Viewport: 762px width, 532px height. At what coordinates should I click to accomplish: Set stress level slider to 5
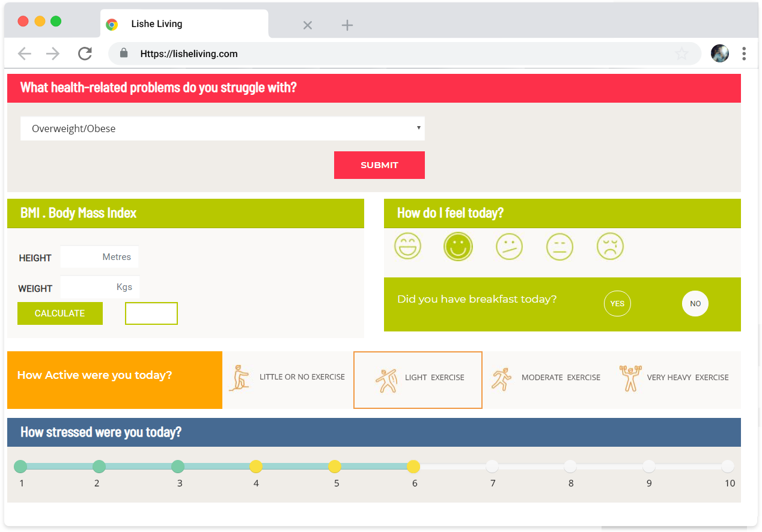(x=335, y=467)
